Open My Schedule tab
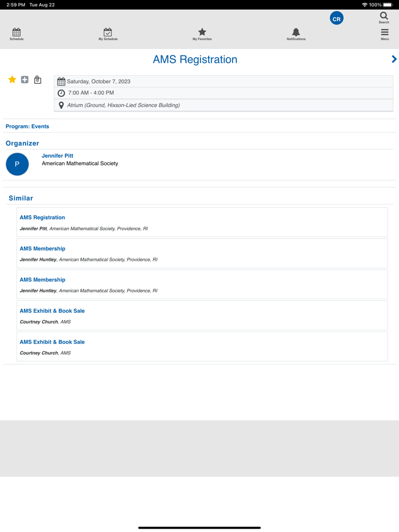This screenshot has height=532, width=399. [108, 34]
